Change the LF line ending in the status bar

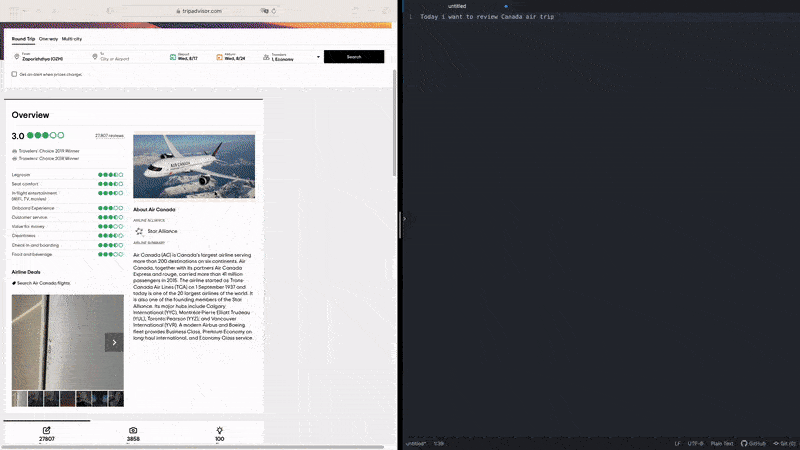click(x=678, y=443)
